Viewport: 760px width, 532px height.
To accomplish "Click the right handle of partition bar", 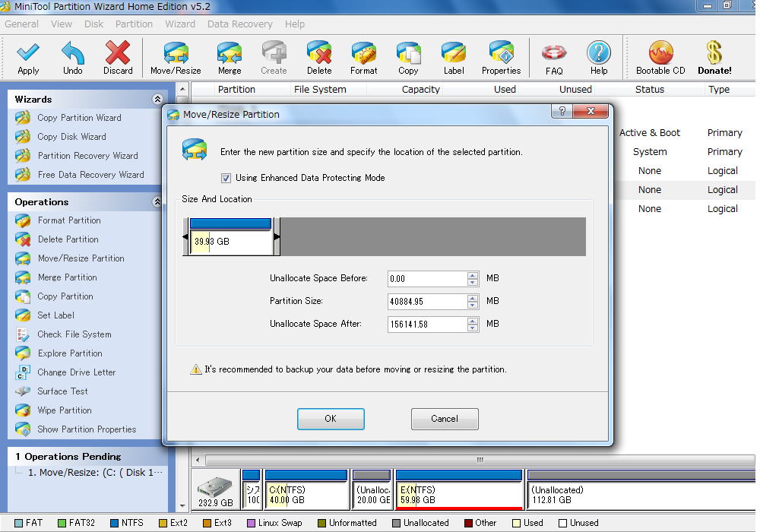I will (x=277, y=236).
